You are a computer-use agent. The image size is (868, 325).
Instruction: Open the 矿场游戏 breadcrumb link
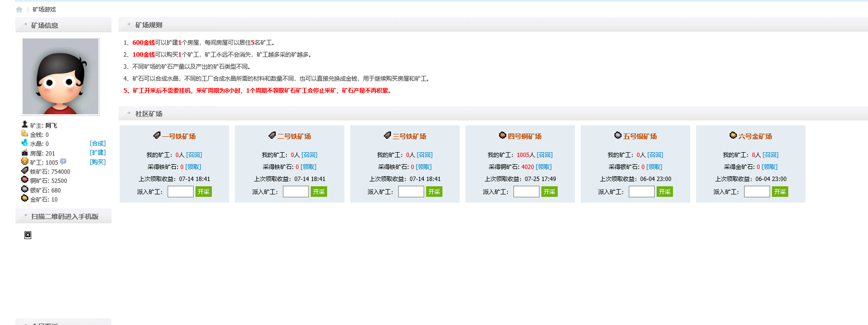44,10
